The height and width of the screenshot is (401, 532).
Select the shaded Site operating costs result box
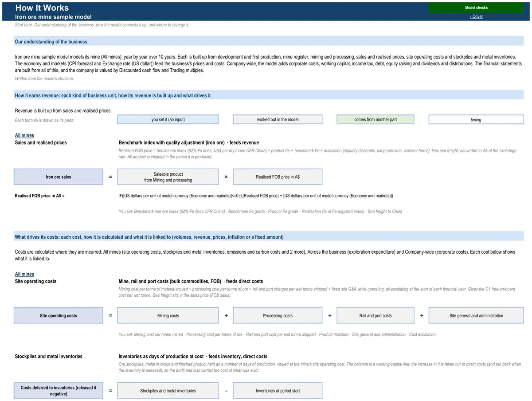tap(59, 316)
